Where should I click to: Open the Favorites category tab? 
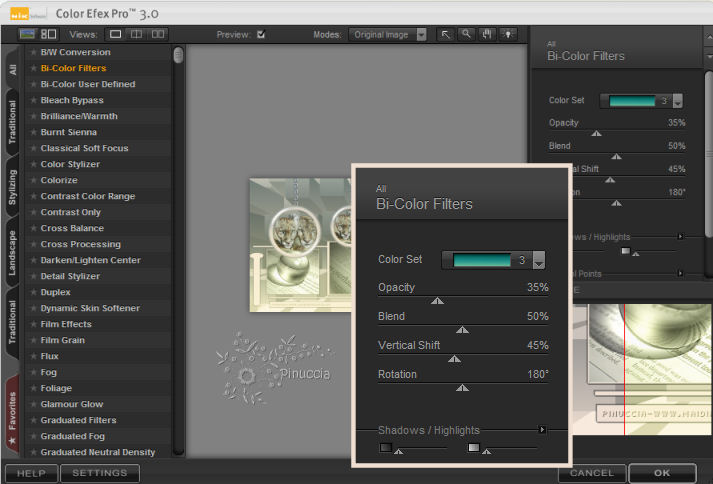12,415
